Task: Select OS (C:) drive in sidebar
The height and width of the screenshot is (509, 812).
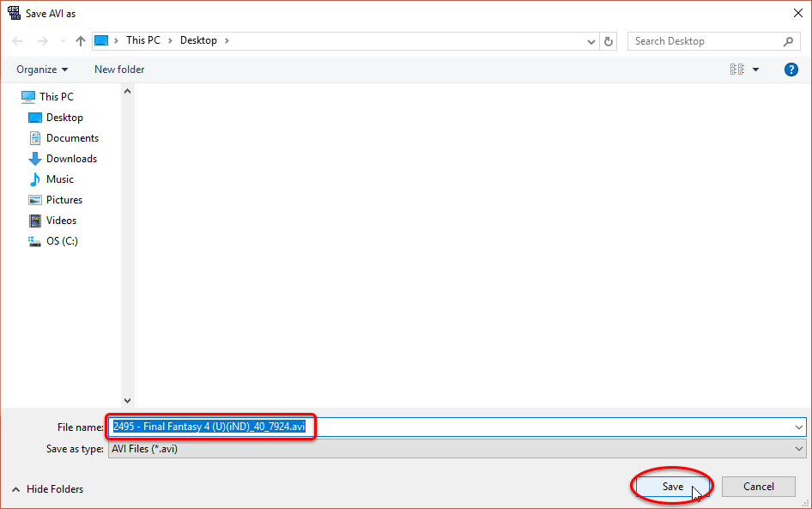Action: pos(61,241)
